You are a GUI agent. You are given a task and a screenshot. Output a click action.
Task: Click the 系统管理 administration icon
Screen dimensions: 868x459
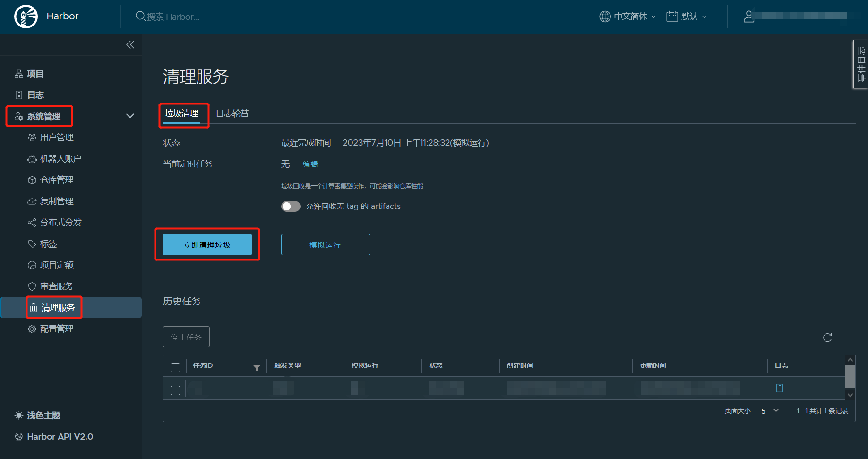(x=19, y=116)
